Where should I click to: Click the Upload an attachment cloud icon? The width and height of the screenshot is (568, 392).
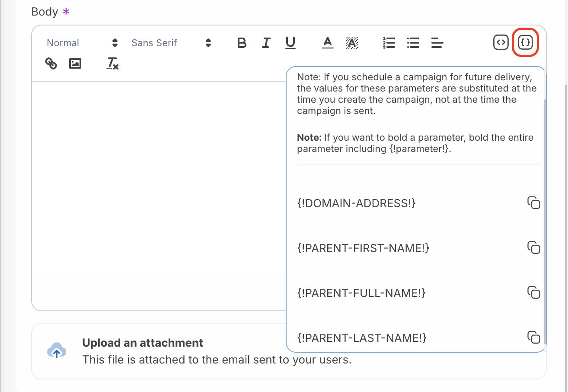(57, 351)
